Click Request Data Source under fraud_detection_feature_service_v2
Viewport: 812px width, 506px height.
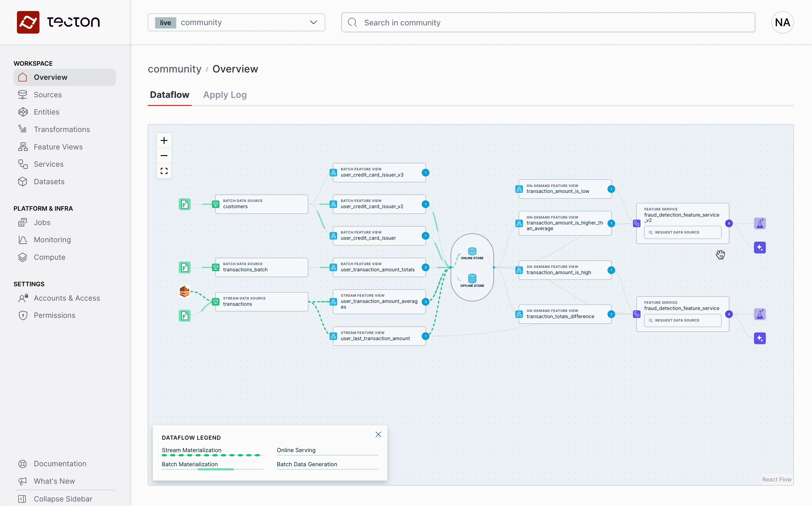point(682,232)
